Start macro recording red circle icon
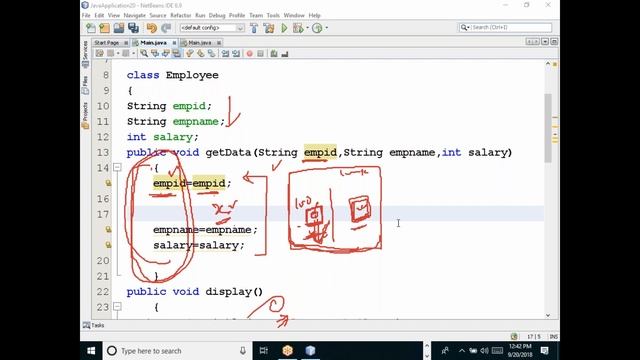Viewport: 640px width, 360px height. tap(249, 53)
